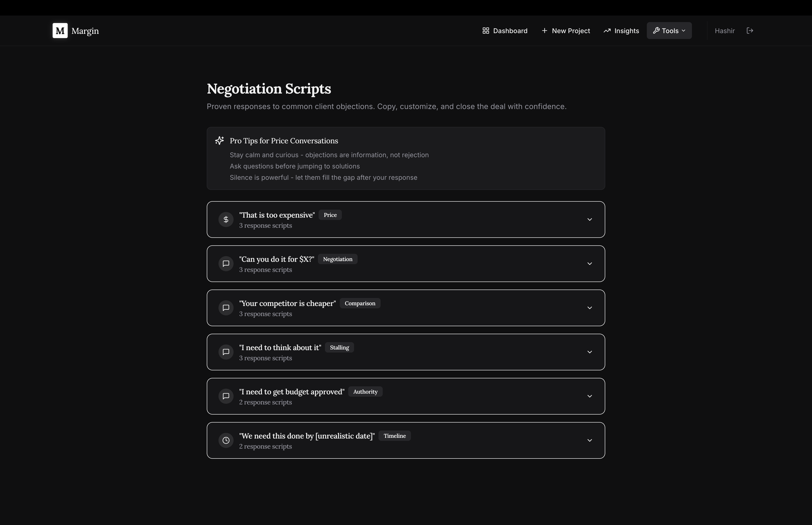This screenshot has width=812, height=525.
Task: Click the Authority tag label
Action: pyautogui.click(x=365, y=391)
